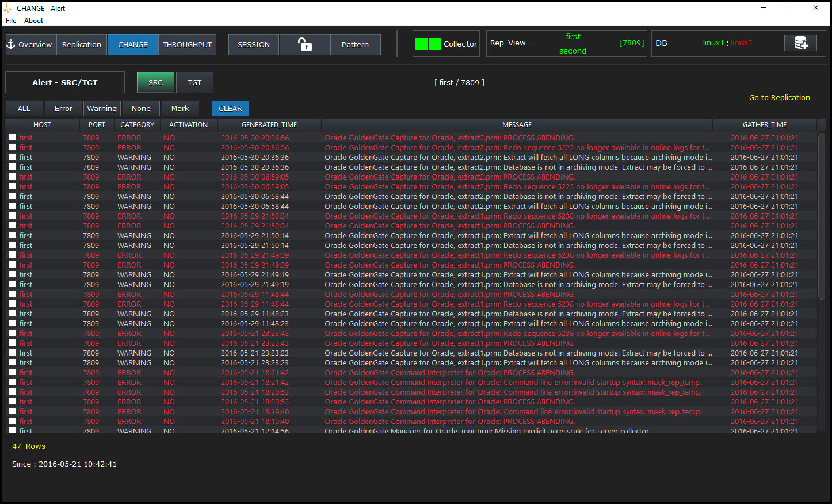Image resolution: width=832 pixels, height=504 pixels.
Task: Click the None selection button
Action: coord(141,108)
